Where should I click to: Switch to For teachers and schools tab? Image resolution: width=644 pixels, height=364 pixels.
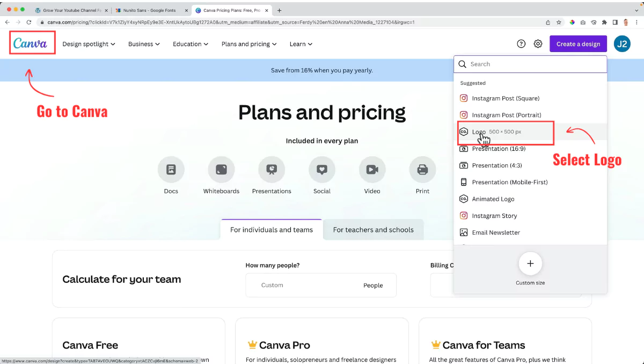point(373,230)
